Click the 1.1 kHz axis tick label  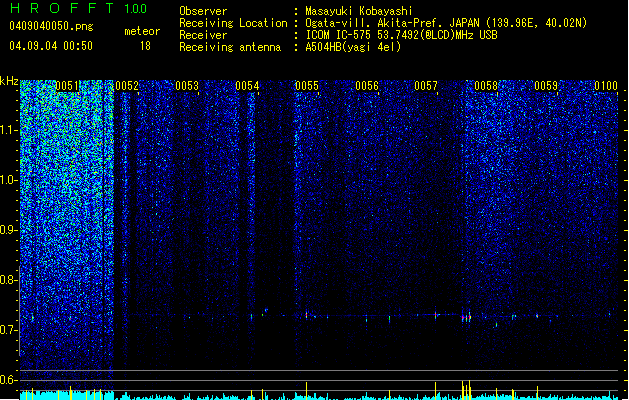point(9,130)
